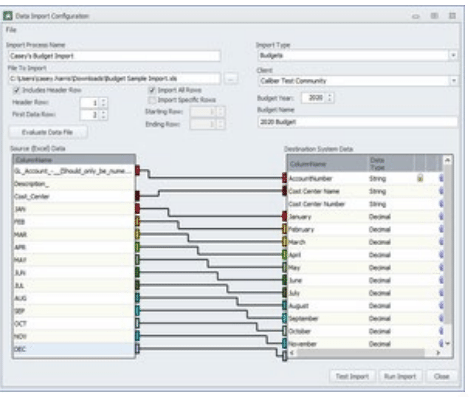
Task: Toggle the Includes Header Row checkbox
Action: tap(16, 90)
